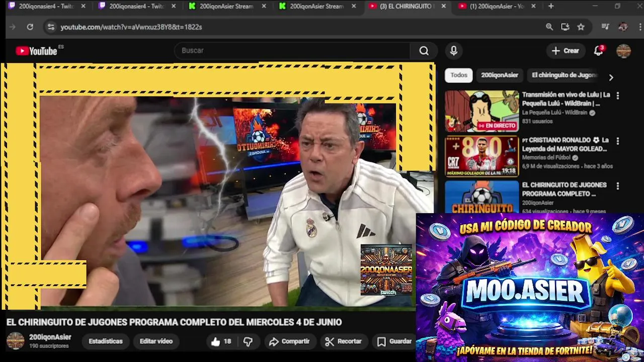Click the video title text
The image size is (644, 362).
174,322
